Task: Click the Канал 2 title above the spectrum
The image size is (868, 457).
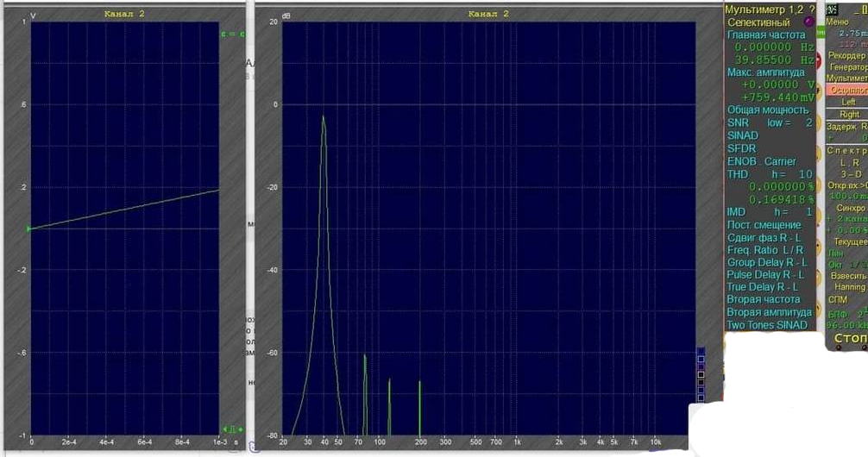Action: coord(488,14)
